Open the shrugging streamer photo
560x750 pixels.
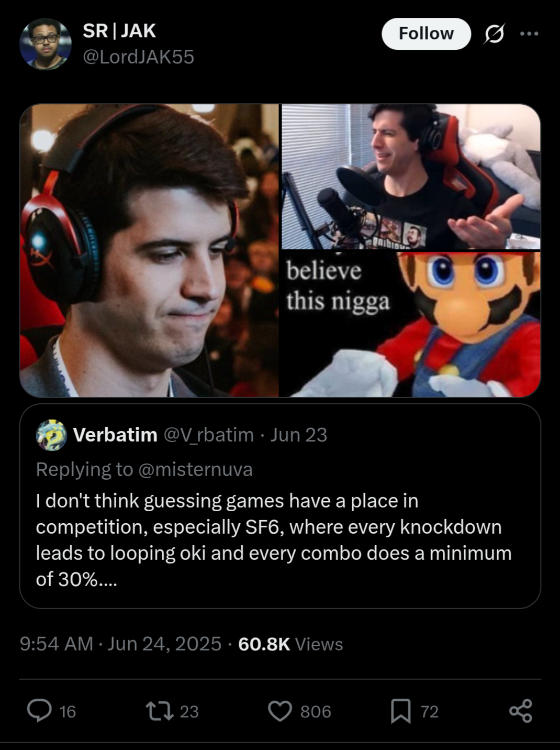tap(411, 177)
